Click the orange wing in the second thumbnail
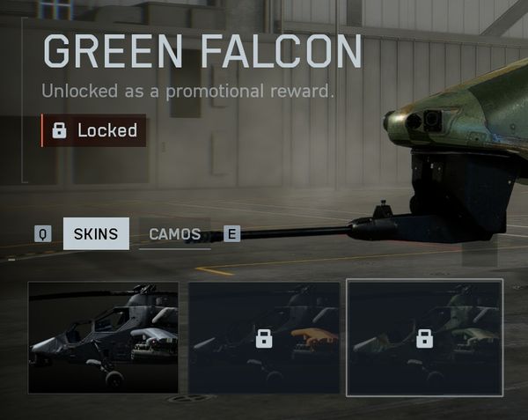 pyautogui.click(x=313, y=335)
